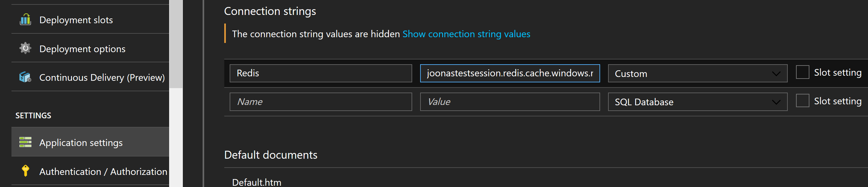Open Continuous Delivery (Preview) settings

102,77
